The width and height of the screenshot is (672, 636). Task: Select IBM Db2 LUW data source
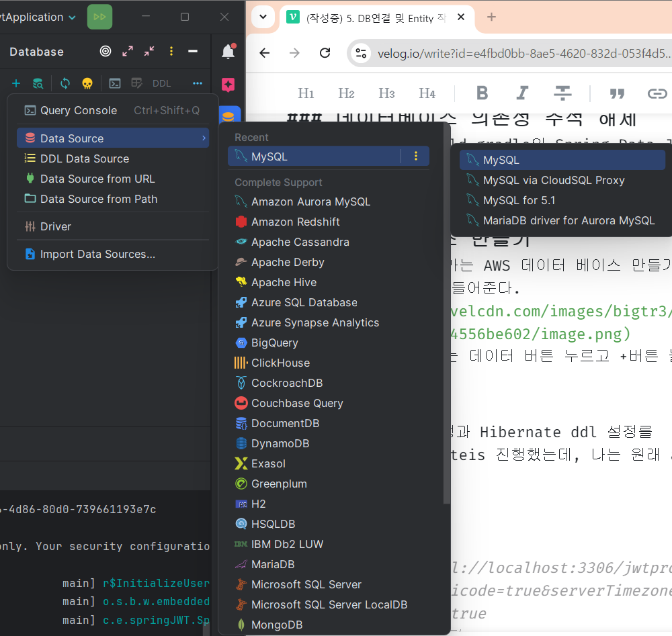coord(329,544)
